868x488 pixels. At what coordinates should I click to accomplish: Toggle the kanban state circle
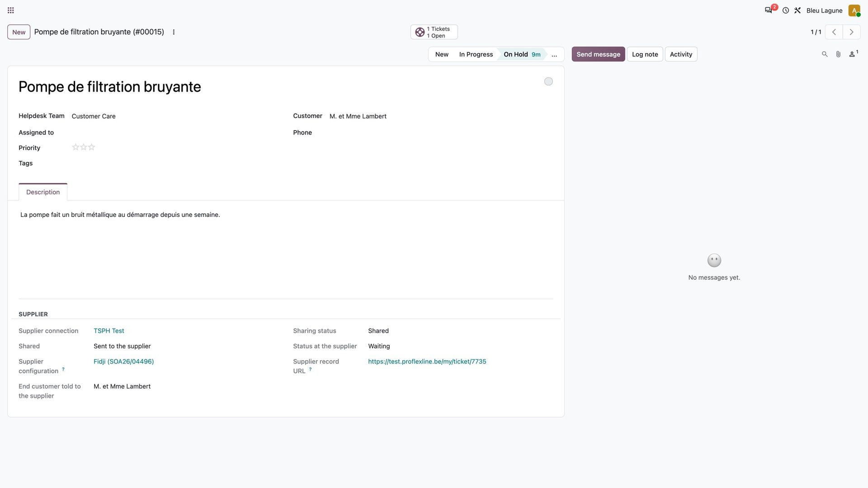548,81
